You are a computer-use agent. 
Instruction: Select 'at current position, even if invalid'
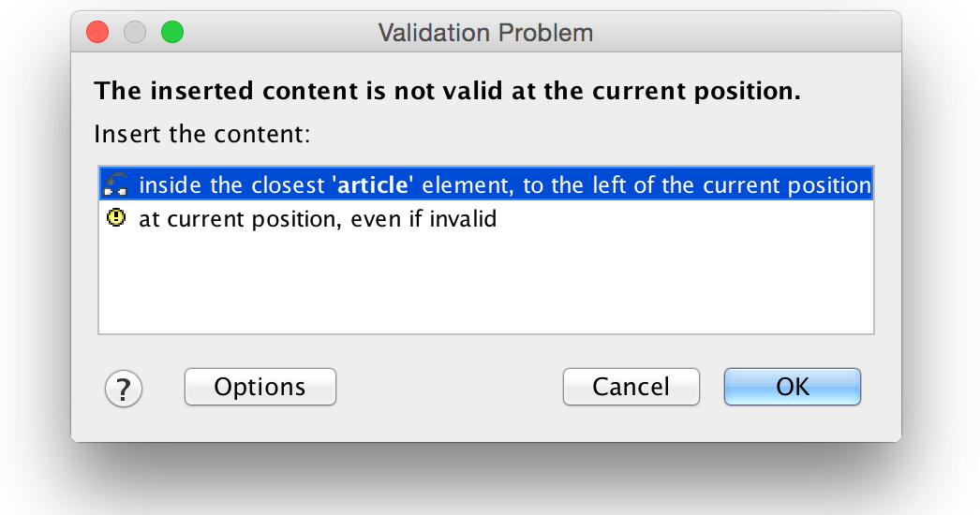(317, 220)
